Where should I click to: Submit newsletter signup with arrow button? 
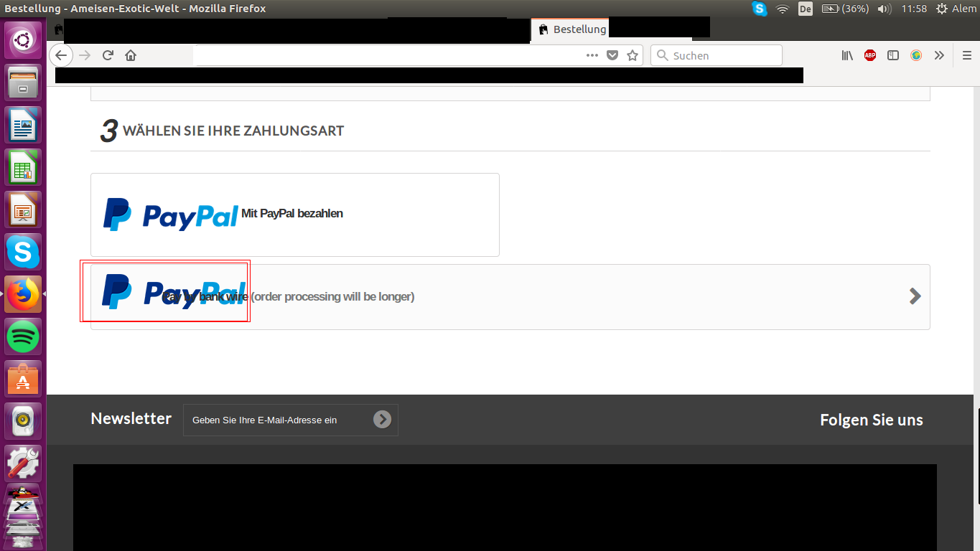[382, 420]
